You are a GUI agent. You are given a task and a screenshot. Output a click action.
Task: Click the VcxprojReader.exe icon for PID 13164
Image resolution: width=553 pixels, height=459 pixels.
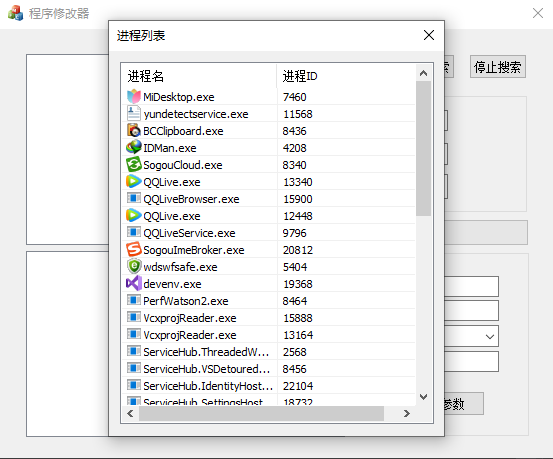tap(134, 334)
